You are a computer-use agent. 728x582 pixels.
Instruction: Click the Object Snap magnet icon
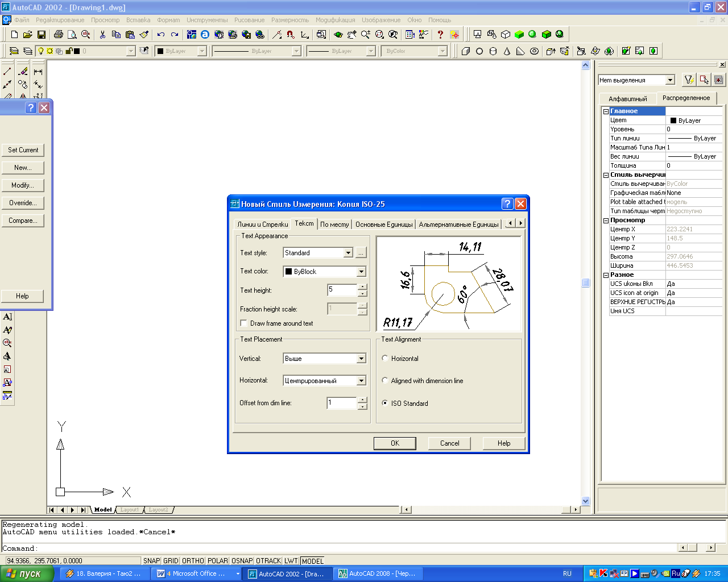point(291,35)
